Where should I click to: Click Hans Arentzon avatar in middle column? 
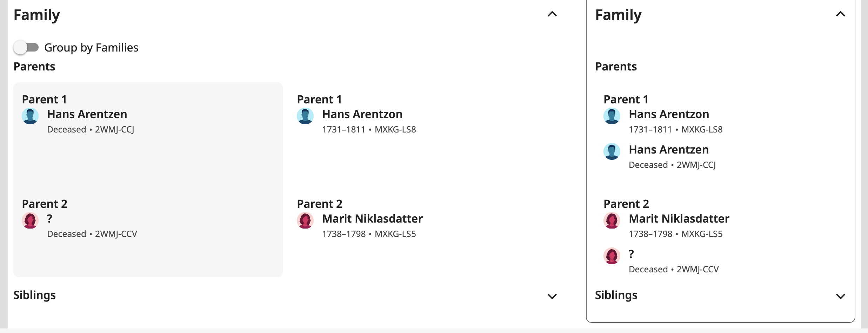[x=305, y=116]
